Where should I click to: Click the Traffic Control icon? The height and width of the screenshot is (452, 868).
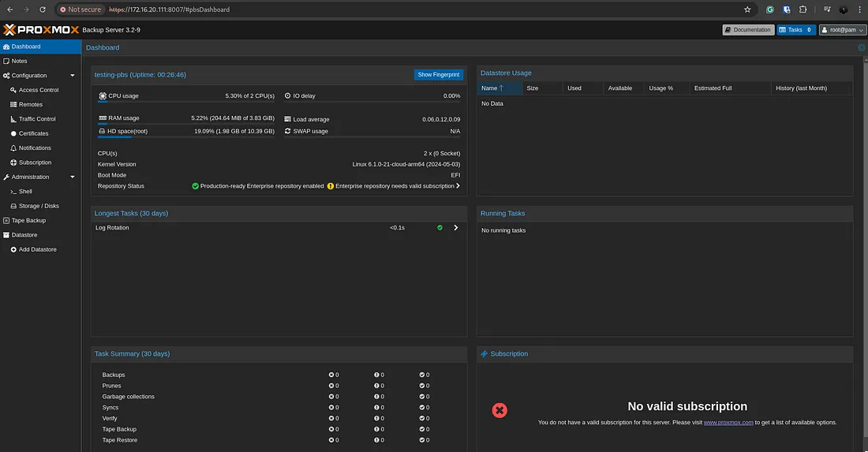pos(13,119)
